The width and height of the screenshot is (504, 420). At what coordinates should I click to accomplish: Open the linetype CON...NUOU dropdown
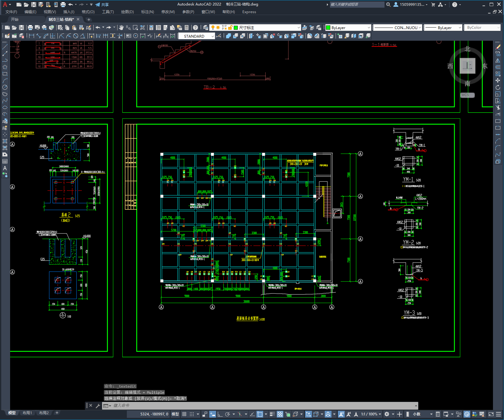point(420,28)
